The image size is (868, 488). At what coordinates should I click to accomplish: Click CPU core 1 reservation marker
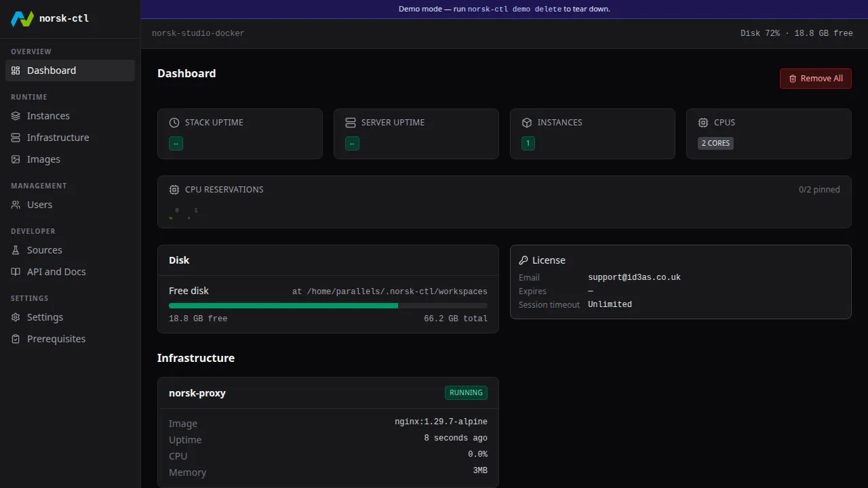pyautogui.click(x=189, y=218)
